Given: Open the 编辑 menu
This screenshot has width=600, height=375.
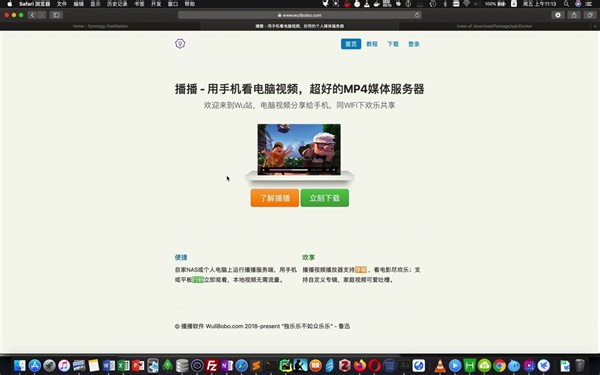Looking at the screenshot, I should tap(78, 4).
